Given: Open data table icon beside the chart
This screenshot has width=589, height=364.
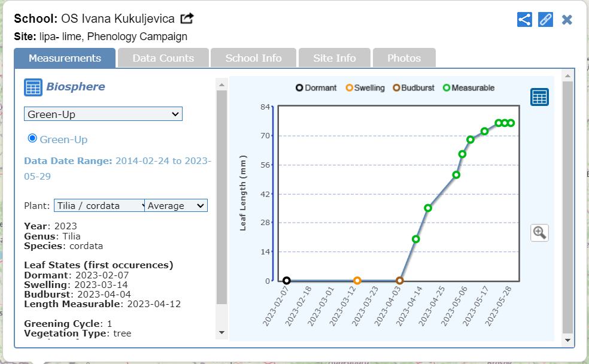Looking at the screenshot, I should (x=539, y=97).
